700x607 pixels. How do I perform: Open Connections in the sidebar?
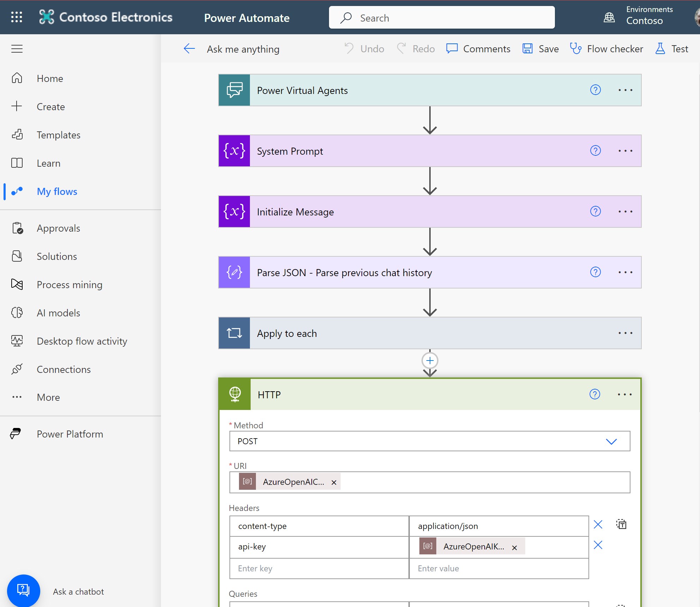coord(64,369)
